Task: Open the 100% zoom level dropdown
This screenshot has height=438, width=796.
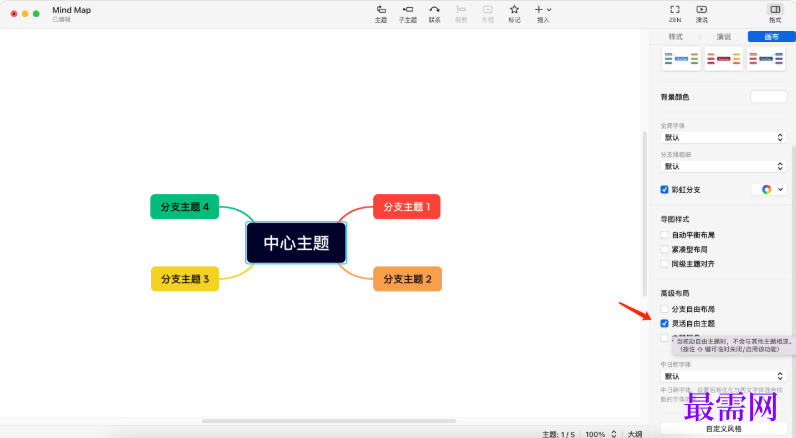Action: (x=600, y=434)
